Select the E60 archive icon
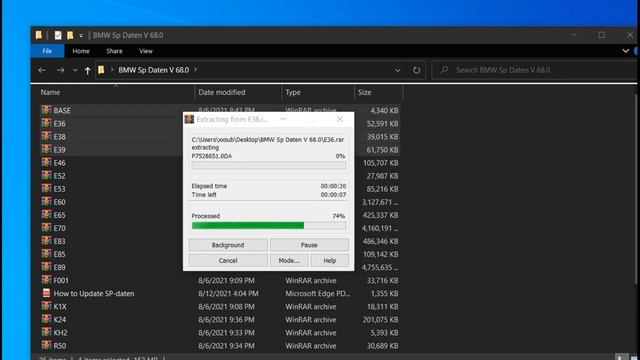The image size is (640, 360). [x=47, y=201]
